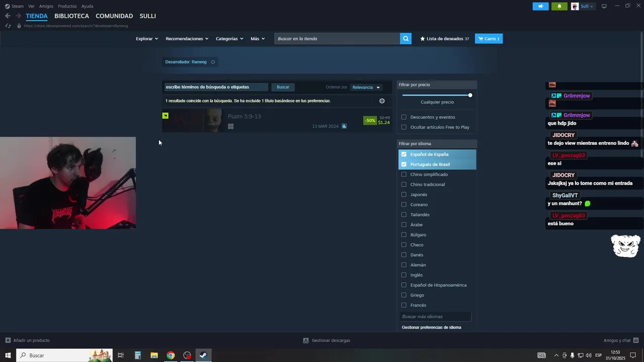The image size is (644, 362).
Task: Switch to Big Picture mode icon
Action: coord(604,6)
